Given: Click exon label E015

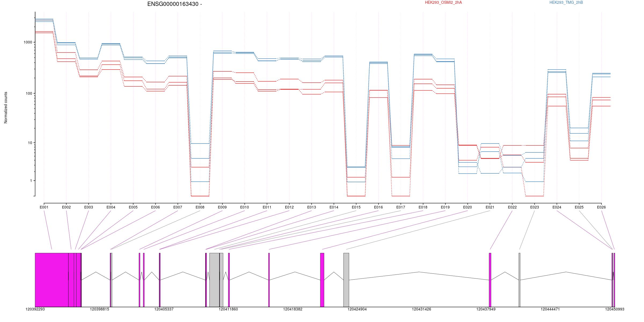Looking at the screenshot, I should tap(356, 207).
